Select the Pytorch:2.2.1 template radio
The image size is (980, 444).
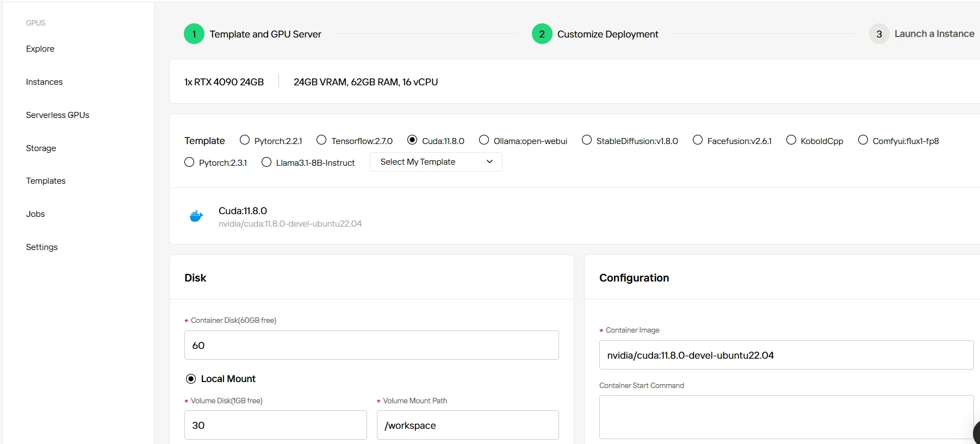point(245,140)
